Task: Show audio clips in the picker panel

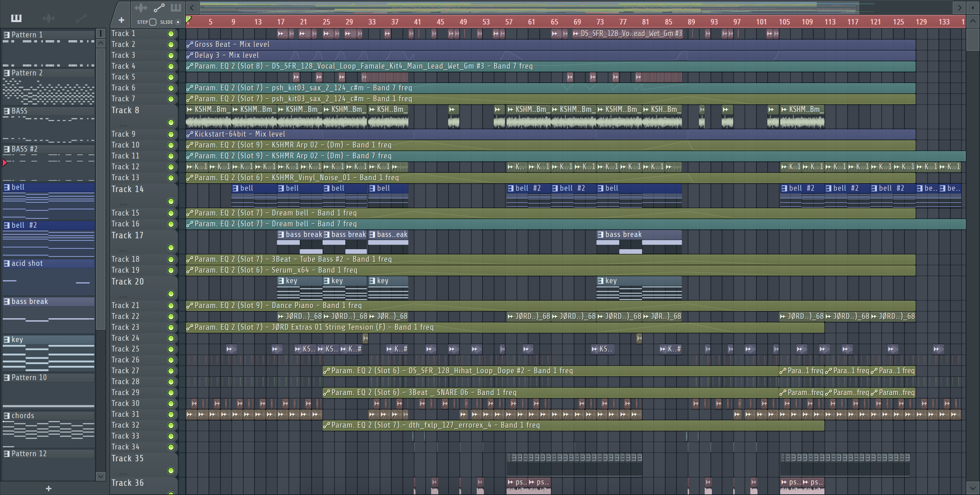Action: coord(49,18)
